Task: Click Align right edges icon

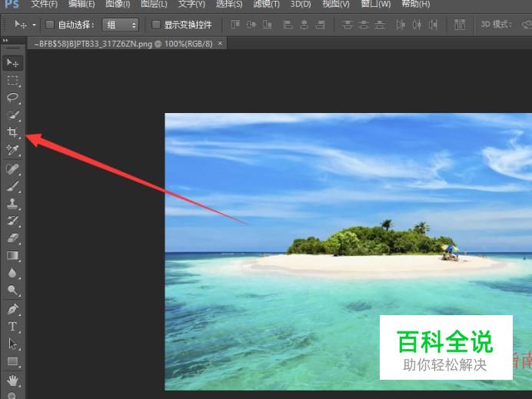Action: (x=320, y=25)
